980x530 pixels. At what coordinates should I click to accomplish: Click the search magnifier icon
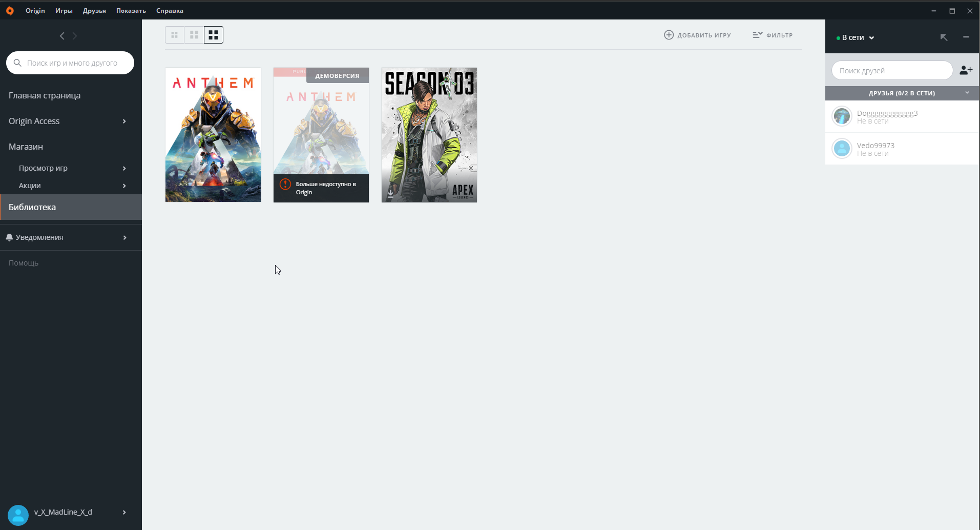coord(17,63)
